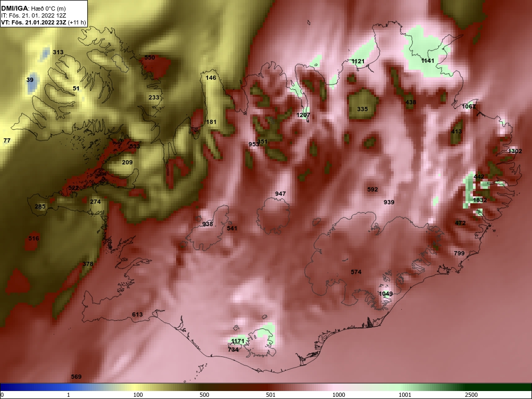
Task: Select the color scale label 1000
Action: point(338,395)
